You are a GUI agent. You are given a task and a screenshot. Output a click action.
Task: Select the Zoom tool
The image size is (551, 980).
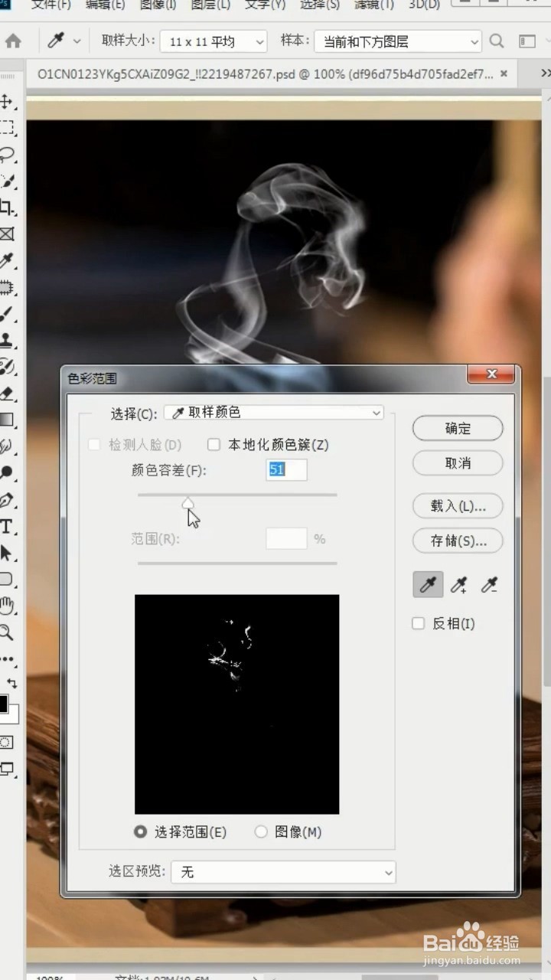tap(7, 632)
